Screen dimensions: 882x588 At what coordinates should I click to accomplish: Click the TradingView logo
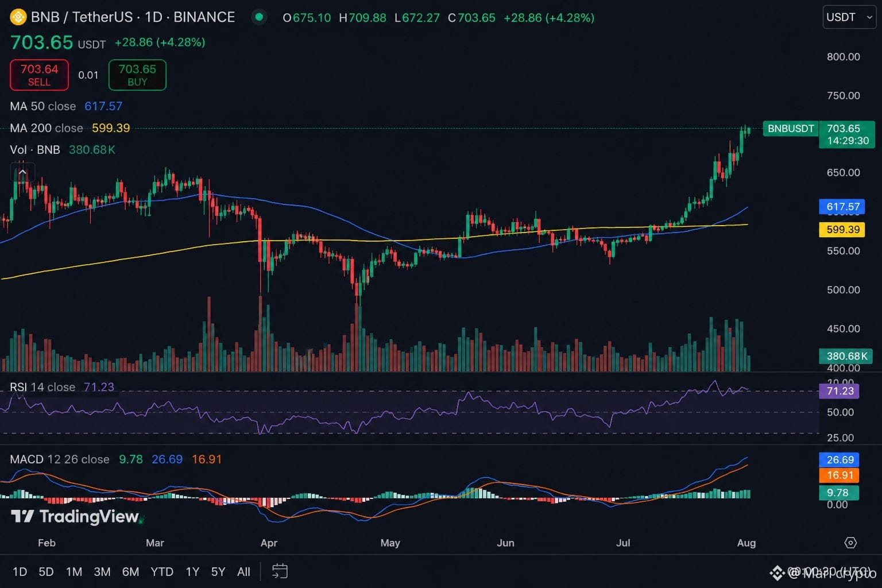point(75,517)
